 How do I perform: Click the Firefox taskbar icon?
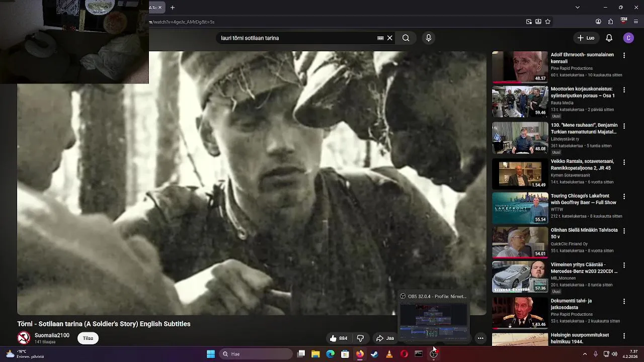point(360,354)
